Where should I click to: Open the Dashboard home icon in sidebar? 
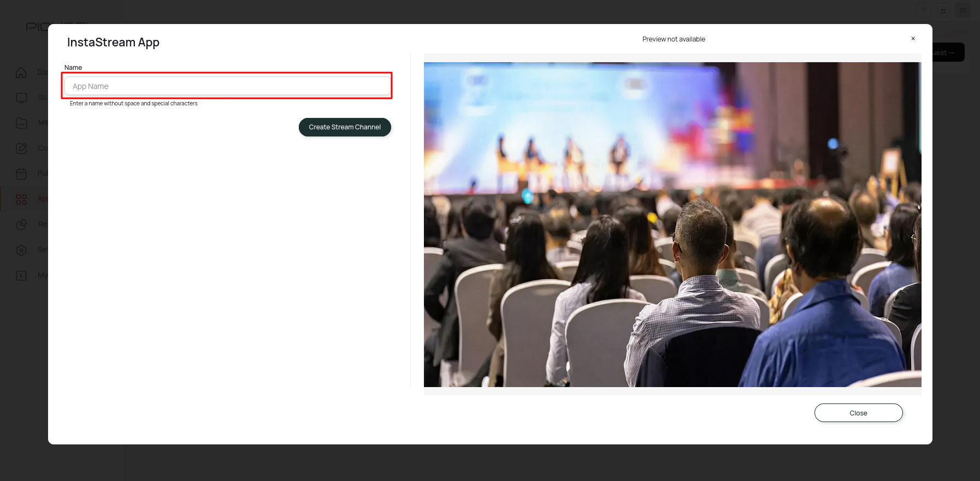(x=21, y=72)
